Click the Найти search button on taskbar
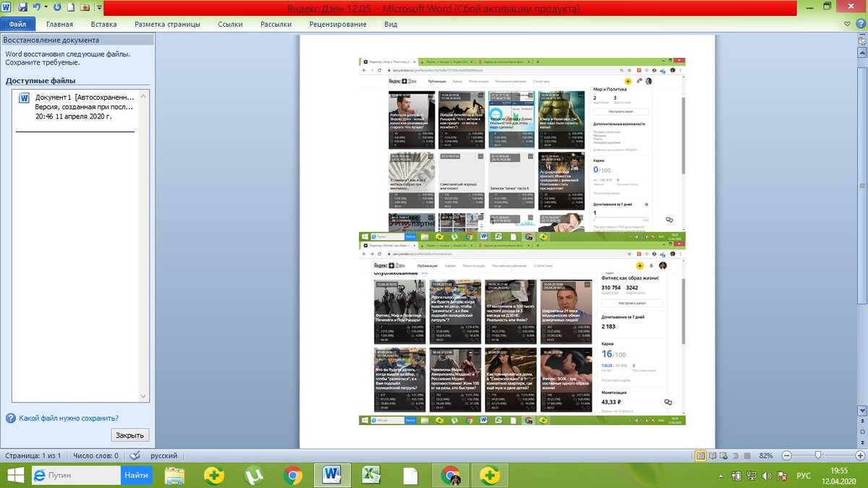Image resolution: width=868 pixels, height=488 pixels. coord(136,475)
